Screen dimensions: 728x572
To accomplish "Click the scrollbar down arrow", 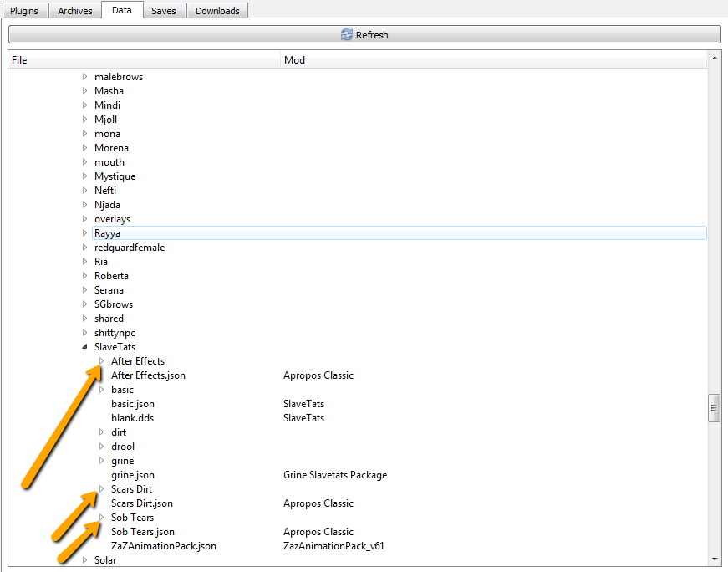I will [x=715, y=559].
